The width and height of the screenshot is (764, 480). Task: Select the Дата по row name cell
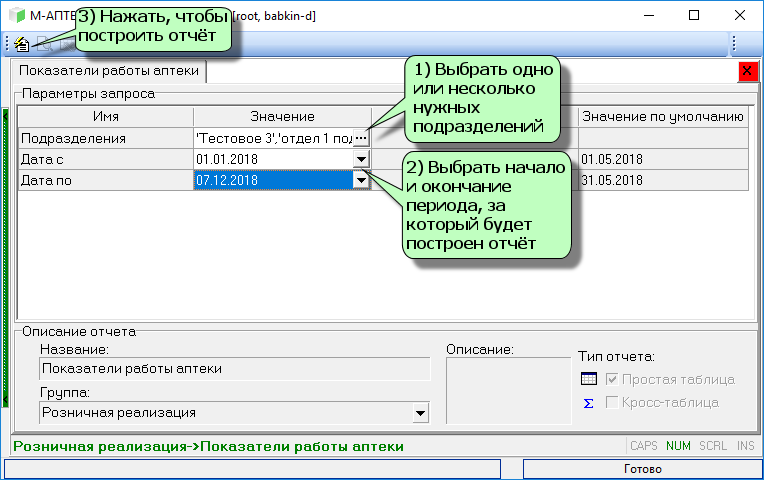tap(106, 180)
